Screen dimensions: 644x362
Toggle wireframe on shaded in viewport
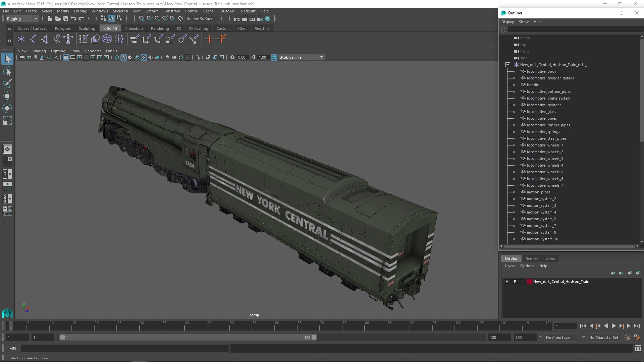click(x=137, y=57)
